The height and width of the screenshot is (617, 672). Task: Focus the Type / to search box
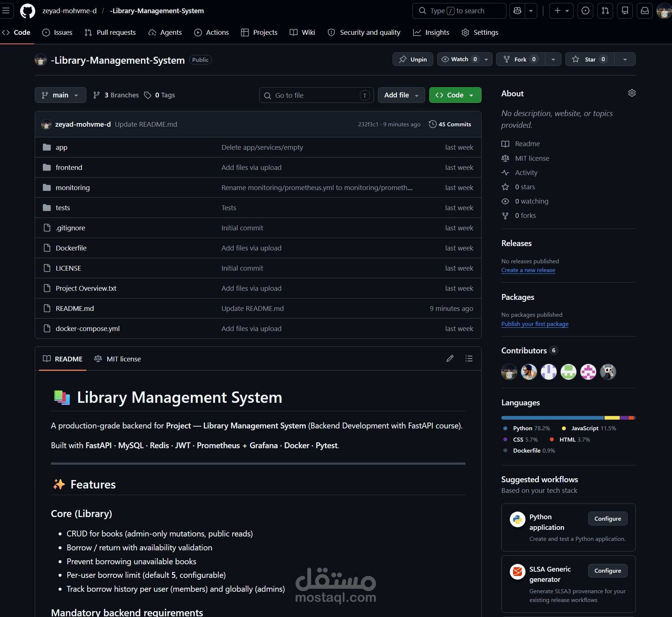459,11
